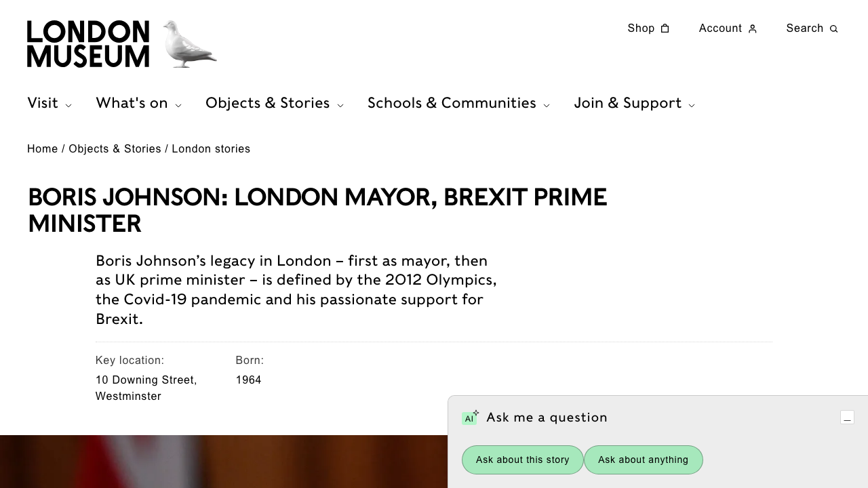Select the chevron next to Visit menu

point(68,104)
